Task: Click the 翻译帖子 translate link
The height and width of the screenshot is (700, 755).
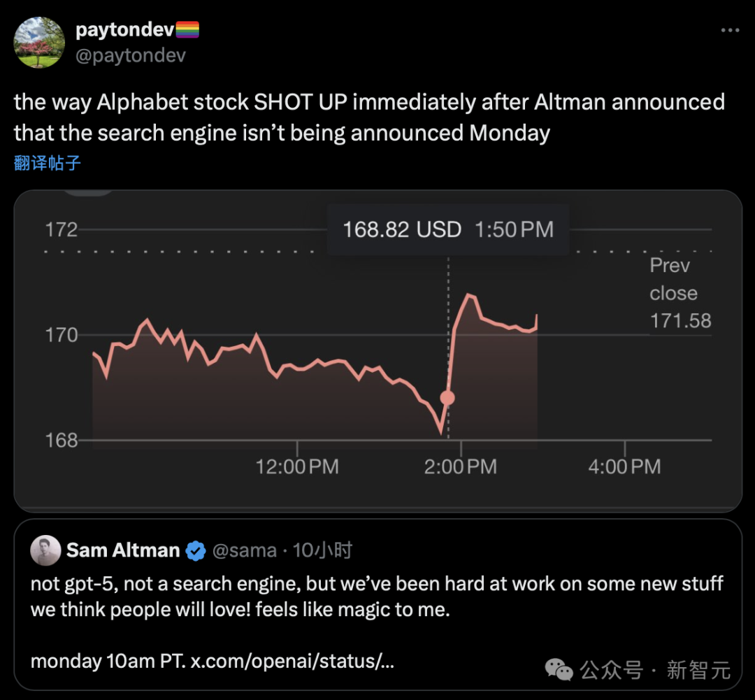Action: (x=48, y=164)
